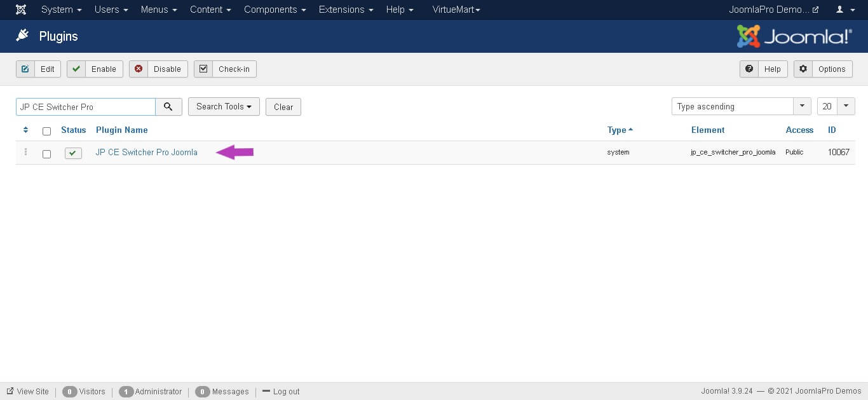Sort by the Status column header

[74, 130]
